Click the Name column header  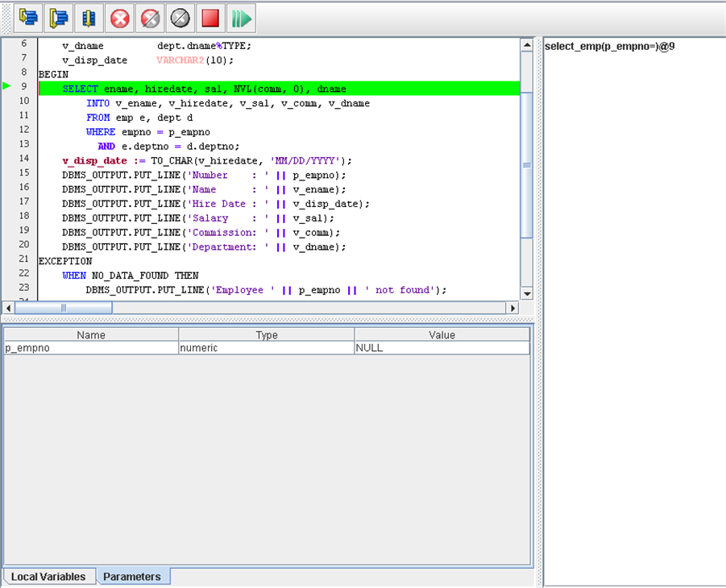91,335
